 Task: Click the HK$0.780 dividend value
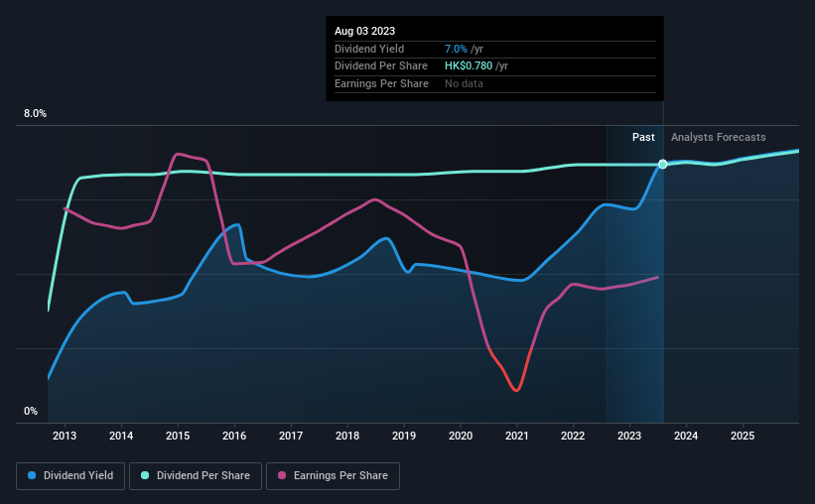pos(469,66)
